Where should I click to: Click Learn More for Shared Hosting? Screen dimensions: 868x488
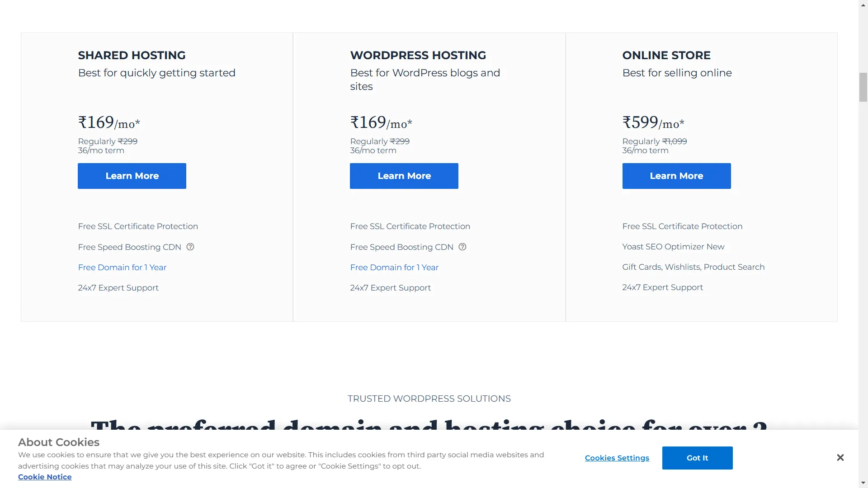(132, 176)
